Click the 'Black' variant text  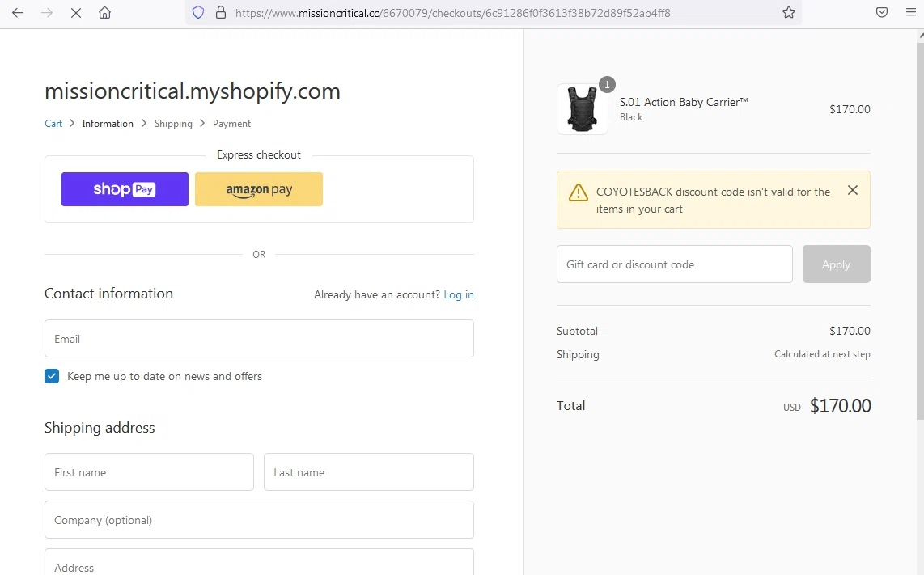(630, 117)
